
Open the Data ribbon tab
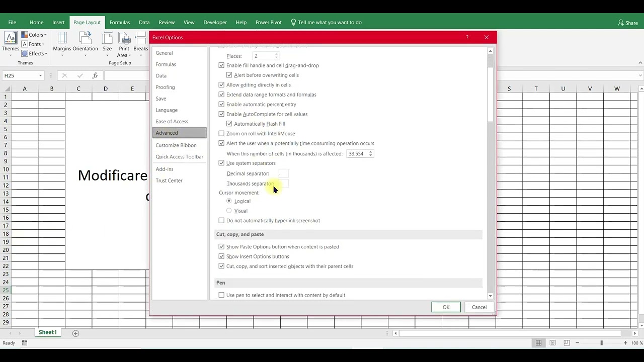144,22
